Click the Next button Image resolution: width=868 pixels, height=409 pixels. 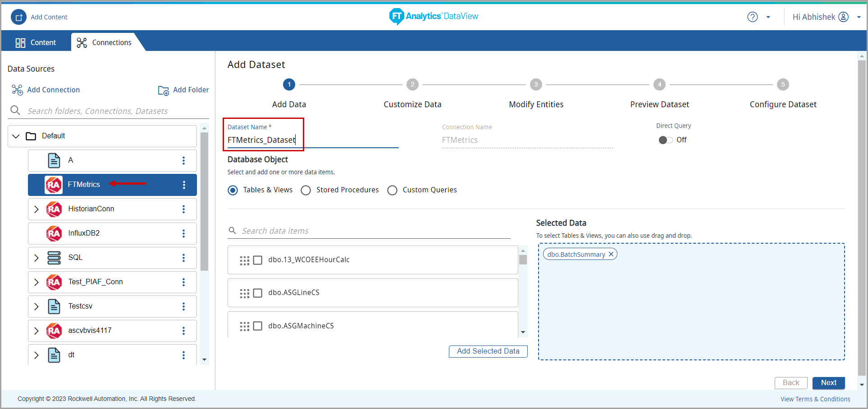pos(828,383)
